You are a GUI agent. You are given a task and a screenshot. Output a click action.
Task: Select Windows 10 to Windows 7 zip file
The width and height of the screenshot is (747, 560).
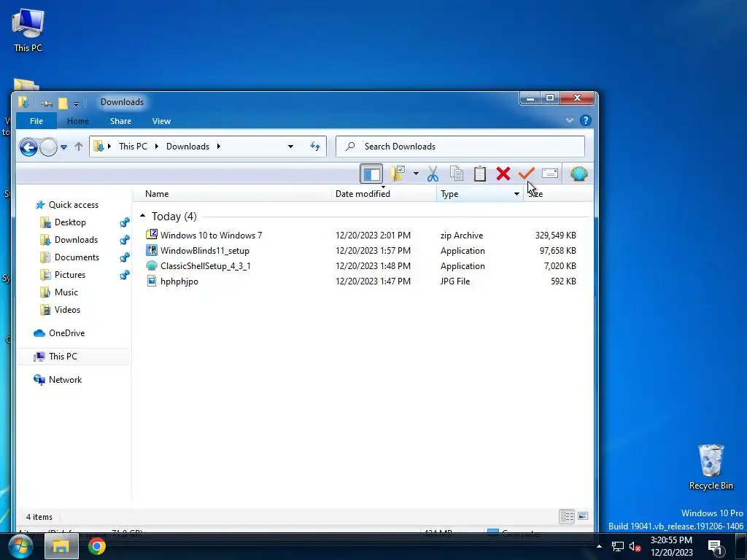(x=361, y=236)
